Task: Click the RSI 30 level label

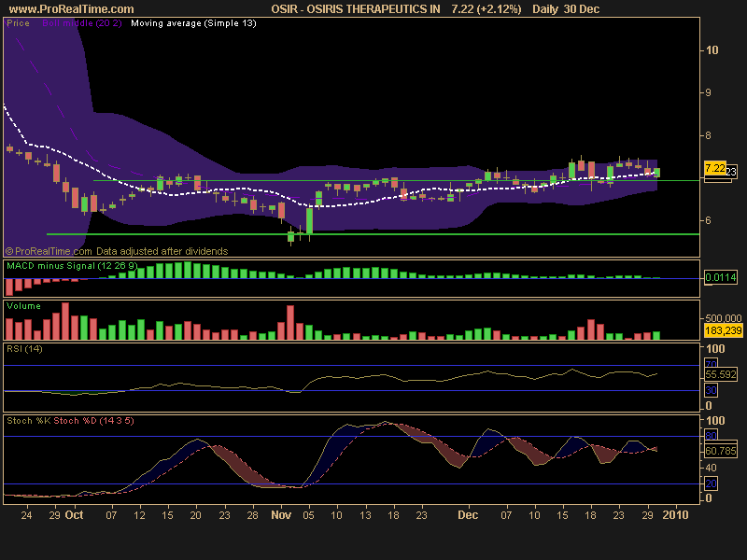Action: click(x=711, y=390)
